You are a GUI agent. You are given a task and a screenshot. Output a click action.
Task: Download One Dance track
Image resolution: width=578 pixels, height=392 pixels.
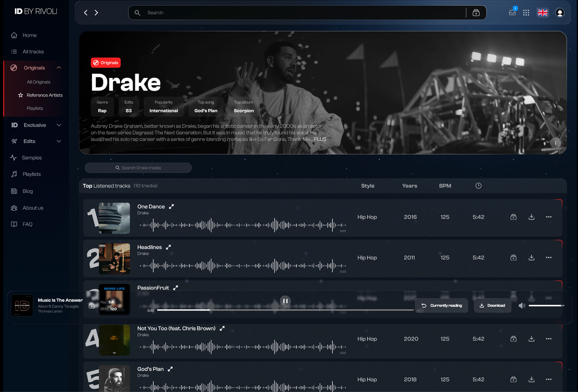coord(531,217)
